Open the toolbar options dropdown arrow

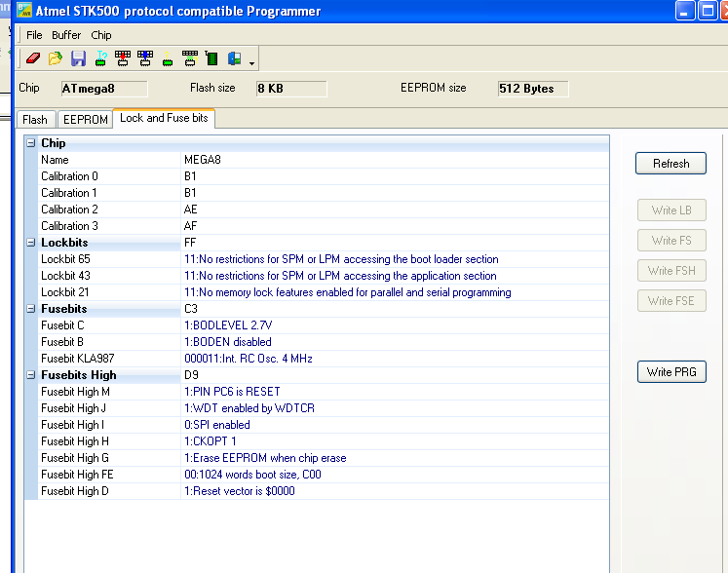pos(252,63)
